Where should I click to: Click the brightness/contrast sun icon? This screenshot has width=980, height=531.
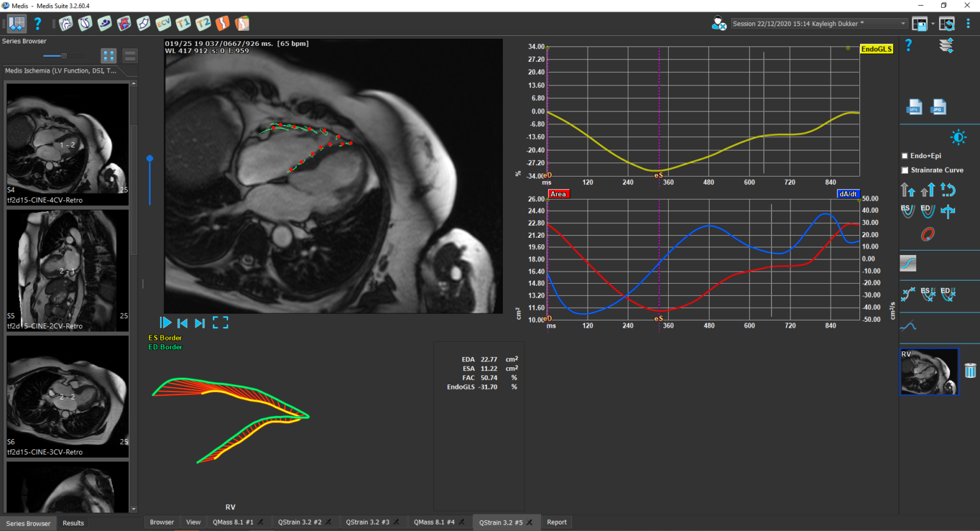958,137
